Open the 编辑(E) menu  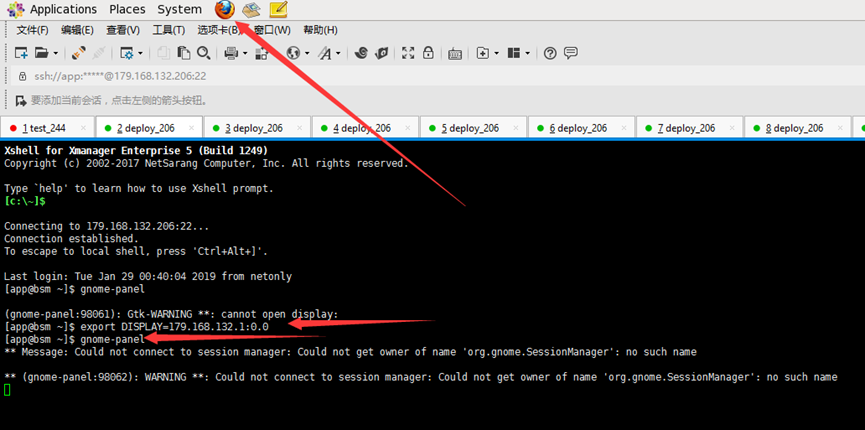coord(77,30)
